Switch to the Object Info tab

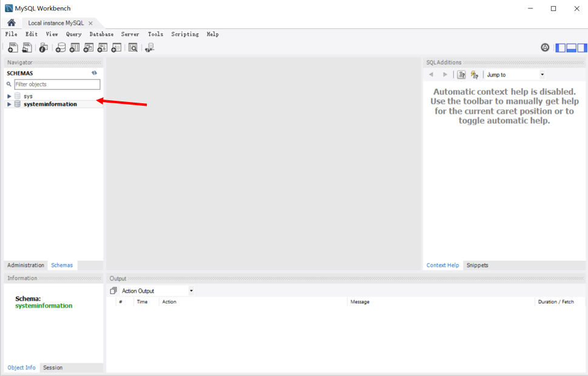click(x=21, y=367)
